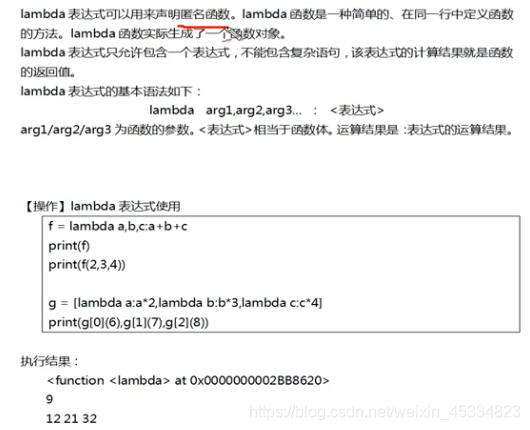This screenshot has width=530, height=430.
Task: Click the output value 9
Action: [50, 399]
